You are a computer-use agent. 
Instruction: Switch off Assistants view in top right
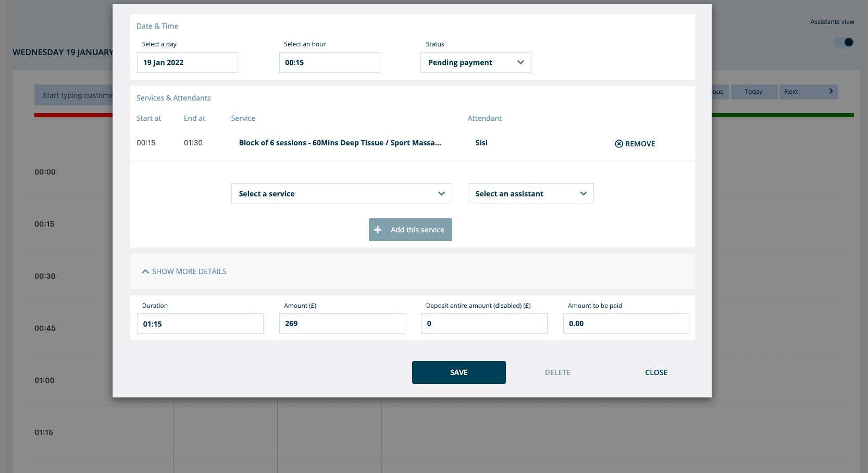842,42
